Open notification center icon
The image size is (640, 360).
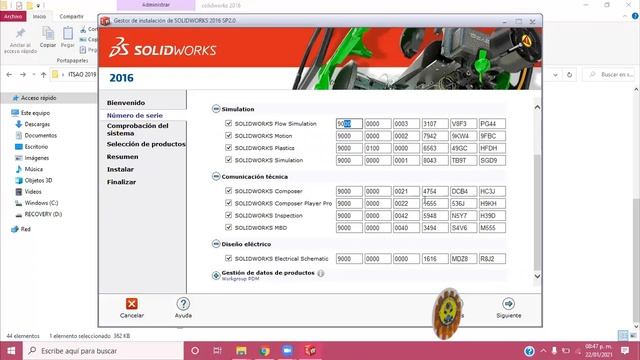coord(625,351)
